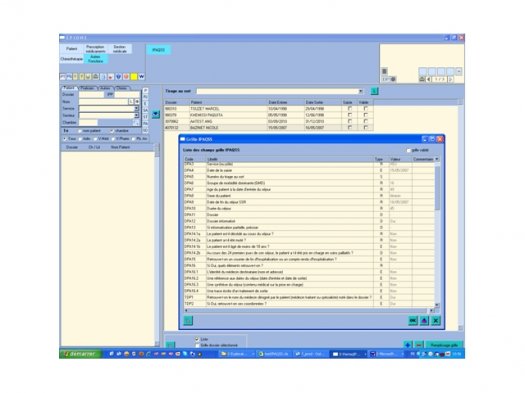Open the Gestion médicale module

[x=120, y=49]
